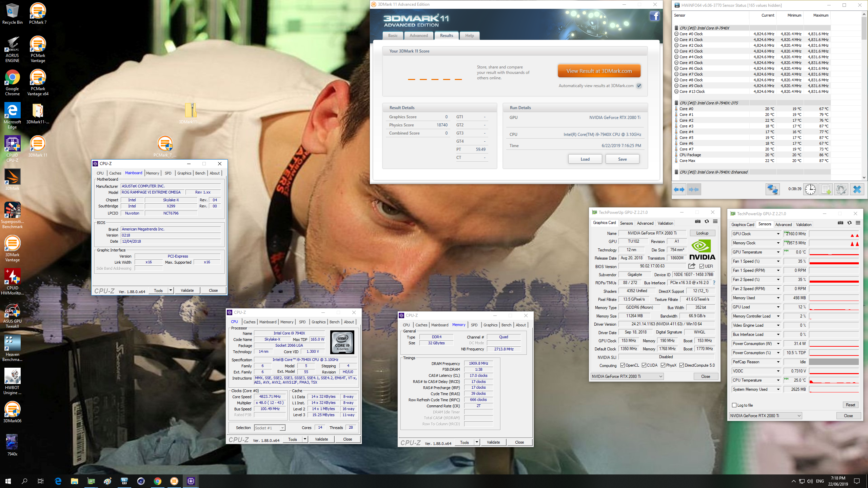
Task: Switch to Advanced tab in 3DMark 11
Action: [419, 36]
